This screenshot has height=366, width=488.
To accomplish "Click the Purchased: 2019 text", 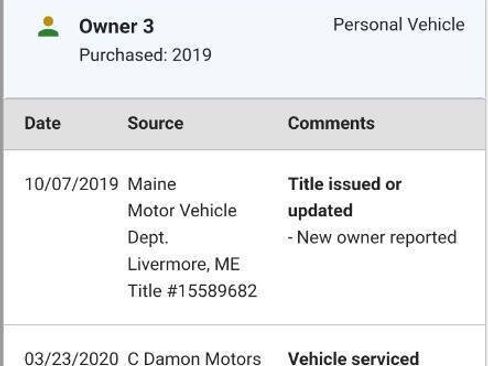I will (145, 55).
